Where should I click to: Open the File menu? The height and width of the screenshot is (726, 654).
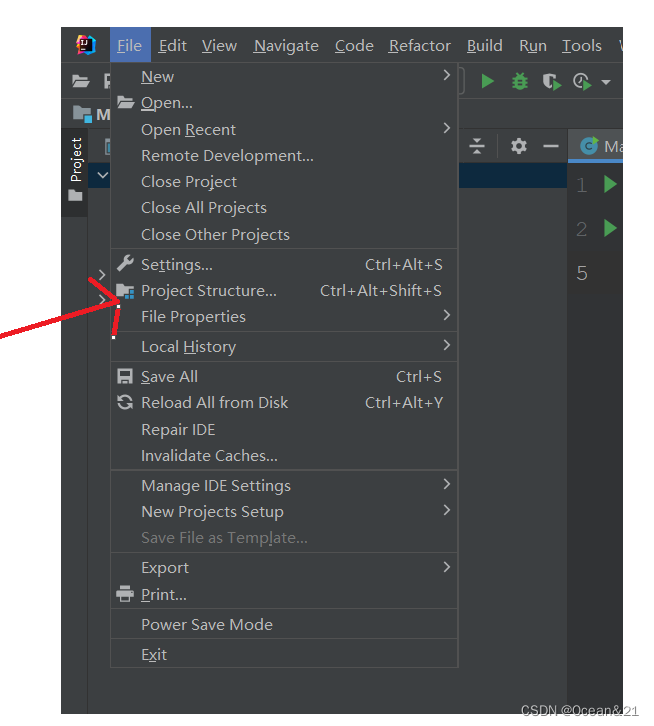tap(130, 45)
